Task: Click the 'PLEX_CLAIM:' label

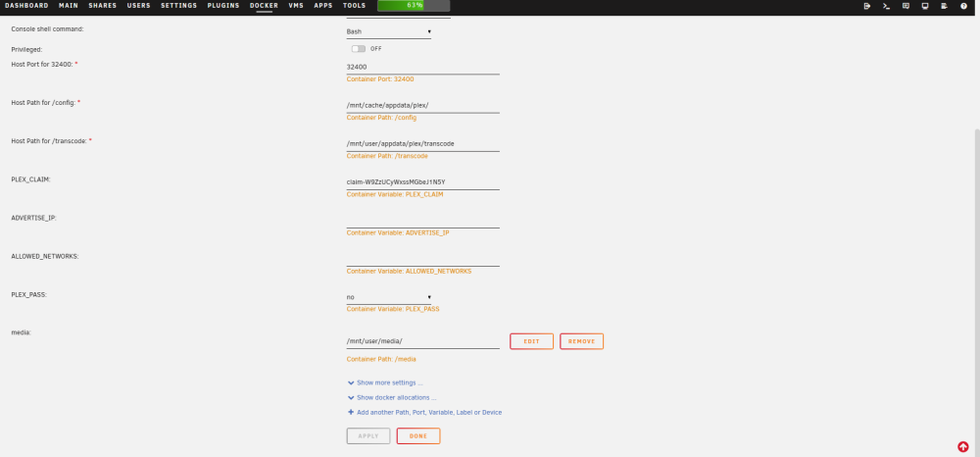Action: (x=30, y=179)
